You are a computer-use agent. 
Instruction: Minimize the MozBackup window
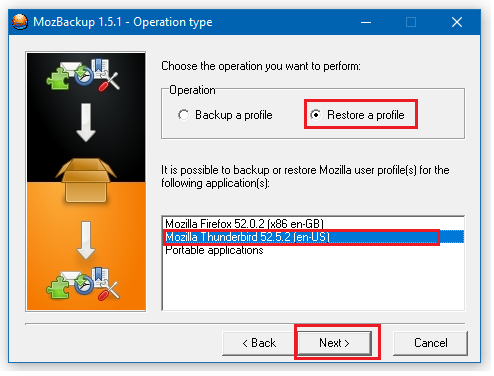366,22
